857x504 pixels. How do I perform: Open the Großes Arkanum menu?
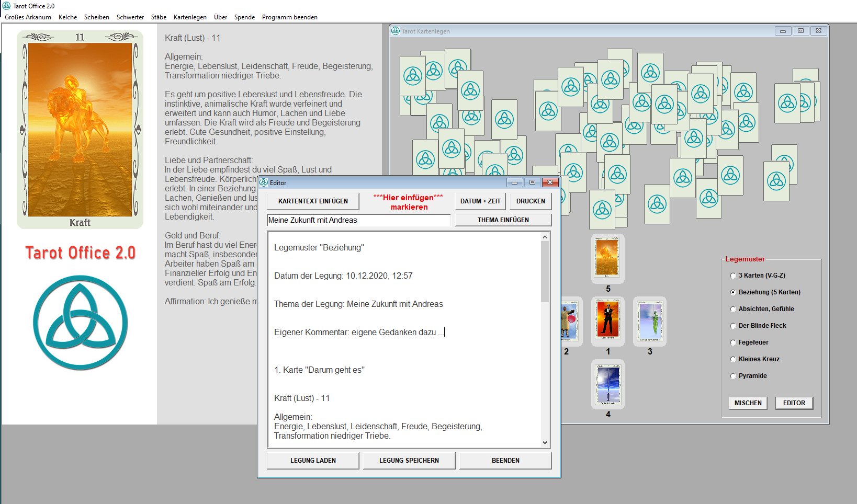28,17
